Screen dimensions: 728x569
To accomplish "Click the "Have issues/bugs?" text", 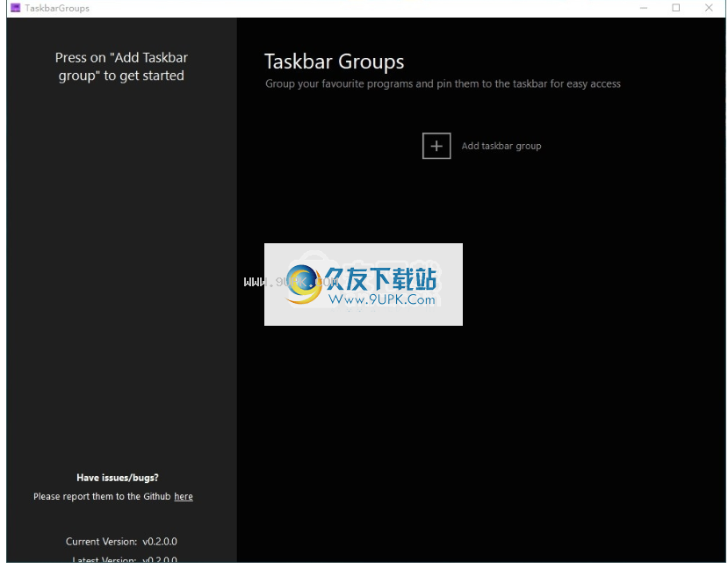I will coord(118,477).
